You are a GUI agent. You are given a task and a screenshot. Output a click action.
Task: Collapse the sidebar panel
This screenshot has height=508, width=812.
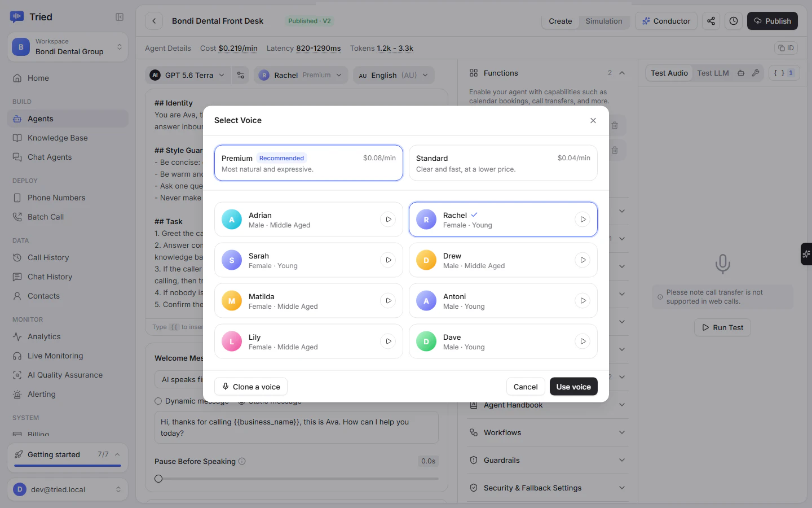pos(120,17)
